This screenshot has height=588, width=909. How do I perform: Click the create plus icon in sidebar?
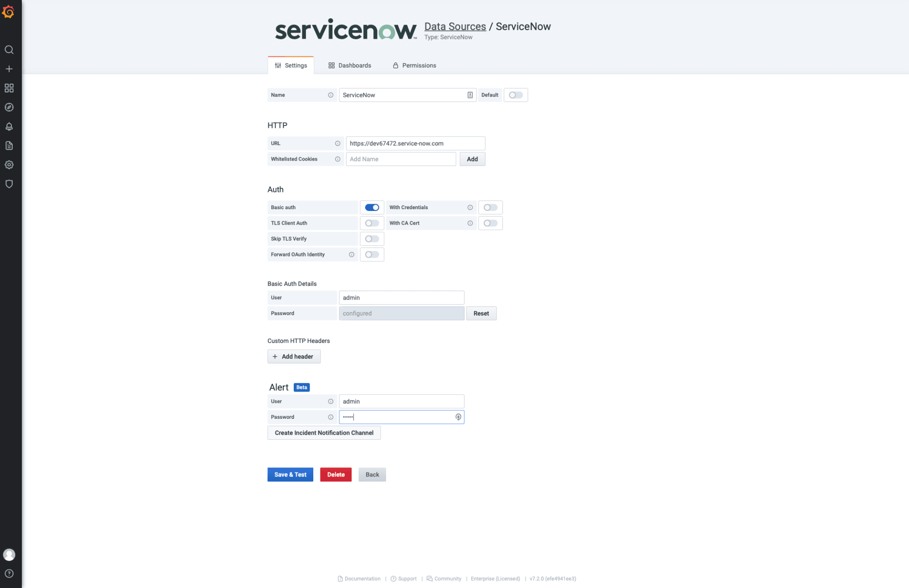9,69
